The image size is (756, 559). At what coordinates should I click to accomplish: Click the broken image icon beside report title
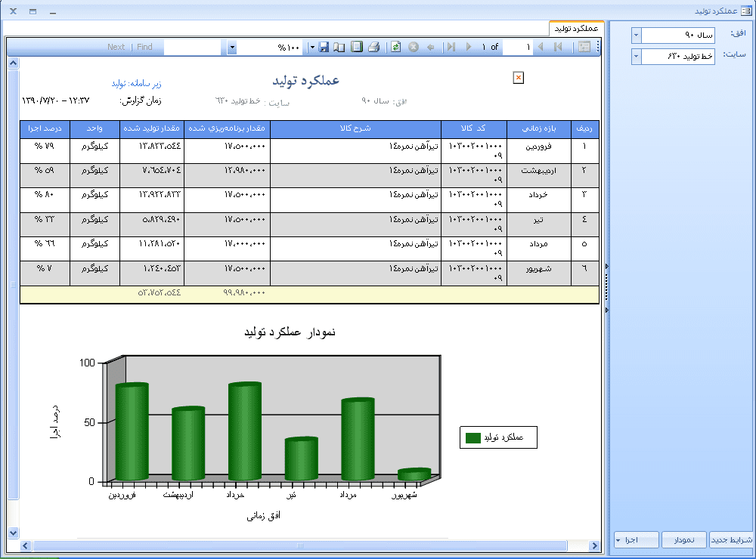click(x=518, y=78)
